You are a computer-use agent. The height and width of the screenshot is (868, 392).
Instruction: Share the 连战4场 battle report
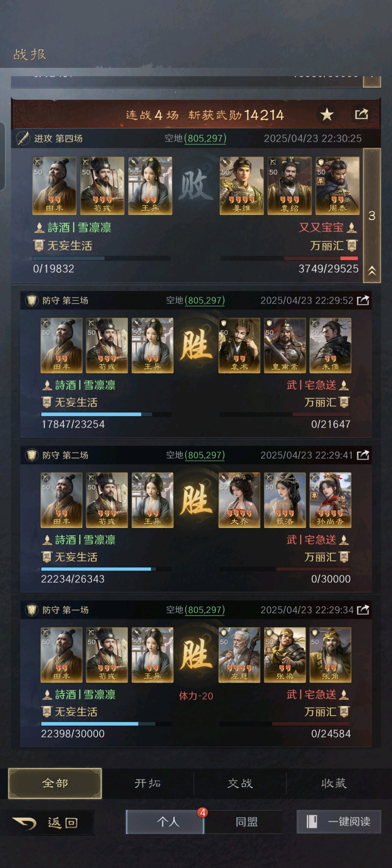pyautogui.click(x=361, y=114)
